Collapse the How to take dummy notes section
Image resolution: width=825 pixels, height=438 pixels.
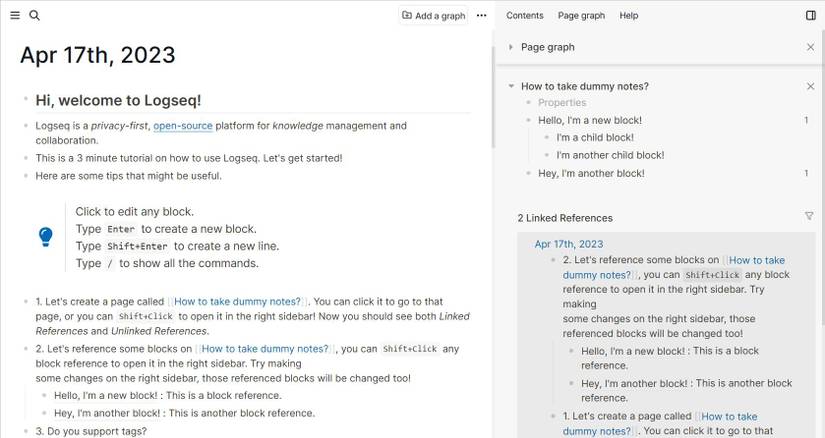(511, 86)
